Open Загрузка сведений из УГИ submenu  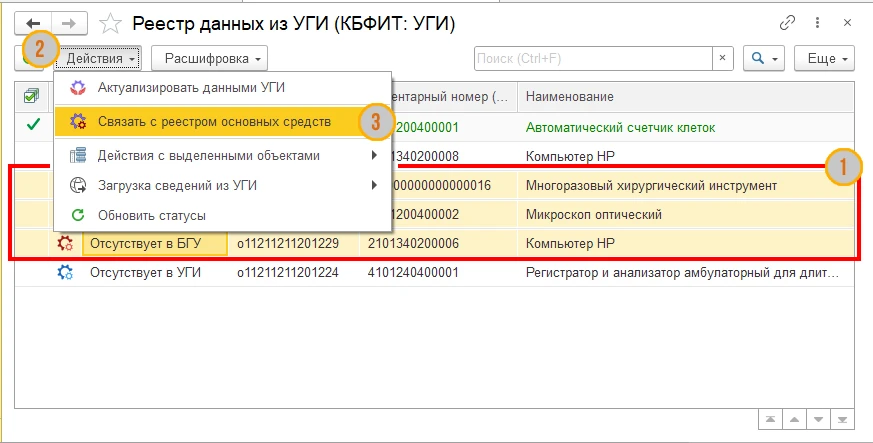click(223, 185)
